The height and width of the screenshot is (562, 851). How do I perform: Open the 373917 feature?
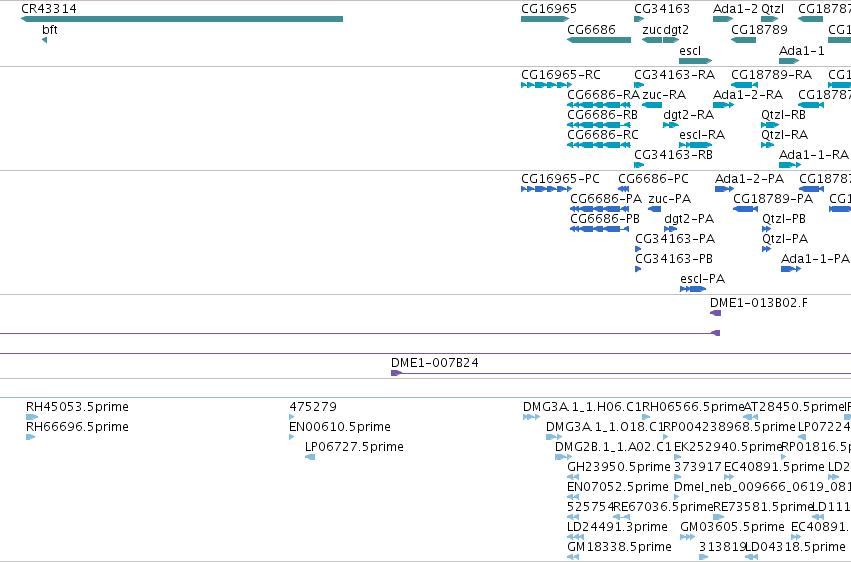[x=697, y=467]
